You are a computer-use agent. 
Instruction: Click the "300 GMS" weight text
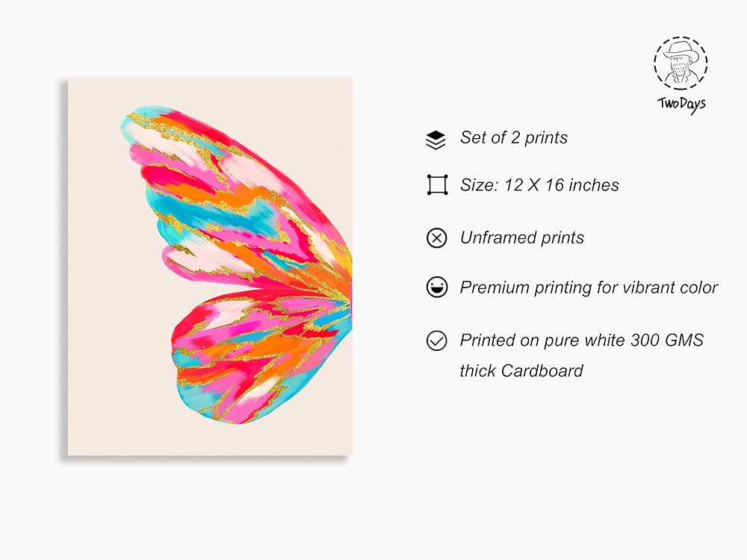[x=669, y=340]
